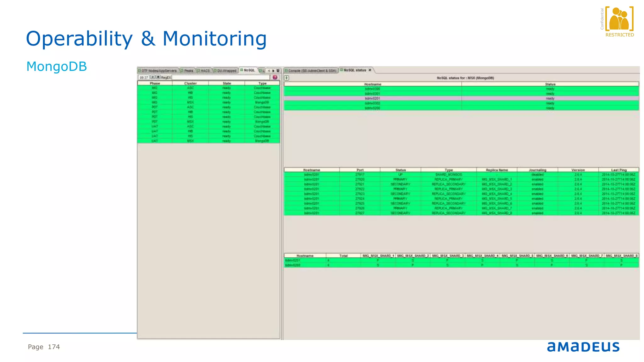Click the small icon under the Console tab
The width and height of the screenshot is (644, 362).
(x=287, y=78)
